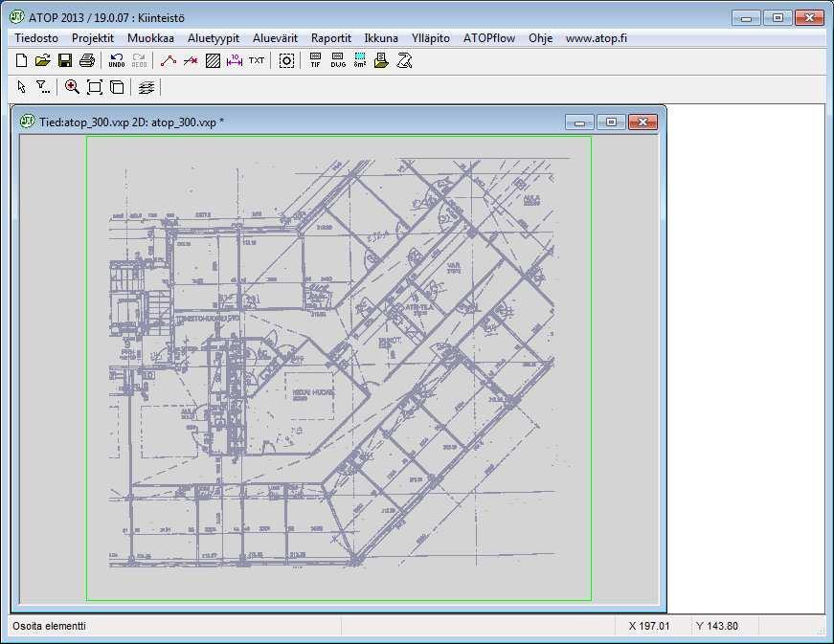Viewport: 834px width, 644px height.
Task: Select the delete line point tool
Action: click(x=191, y=60)
